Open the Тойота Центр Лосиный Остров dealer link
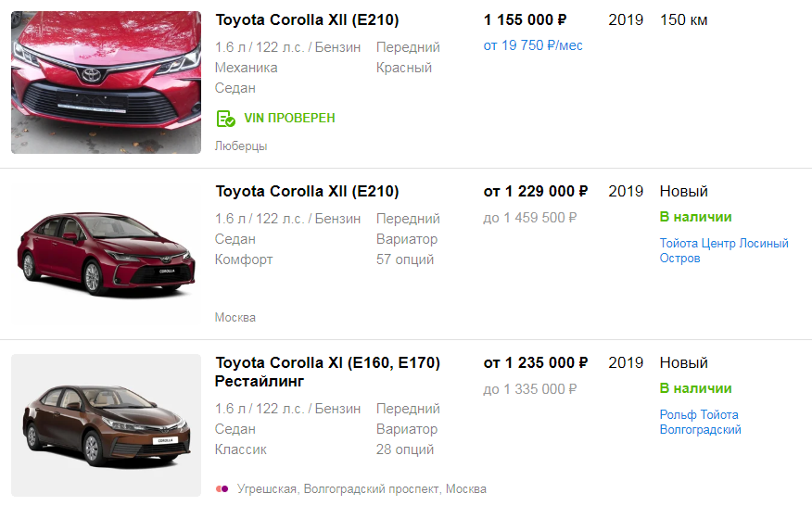This screenshot has width=812, height=506. (723, 250)
